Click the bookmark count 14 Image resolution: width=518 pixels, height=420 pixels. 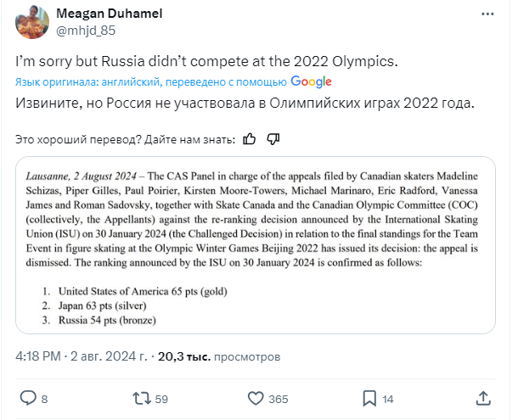387,399
